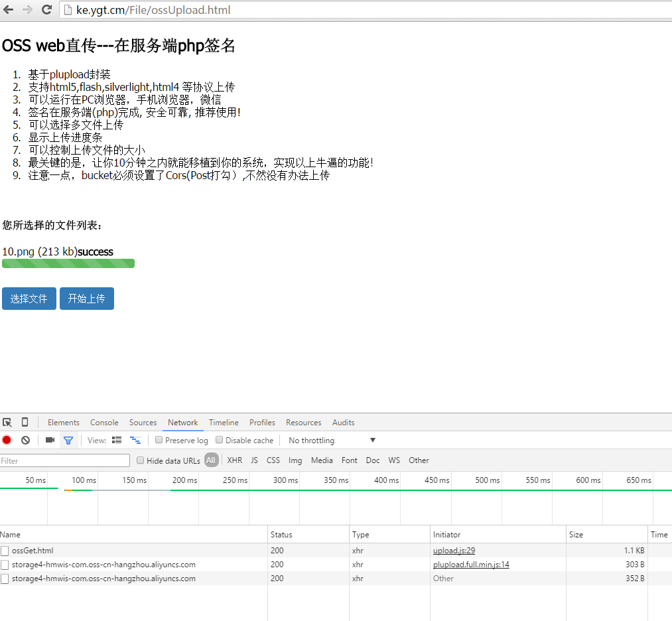Click the green upload progress bar

click(x=68, y=263)
